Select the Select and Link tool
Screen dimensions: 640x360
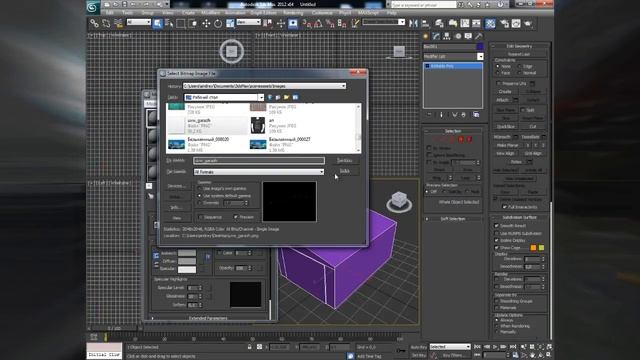point(94,23)
